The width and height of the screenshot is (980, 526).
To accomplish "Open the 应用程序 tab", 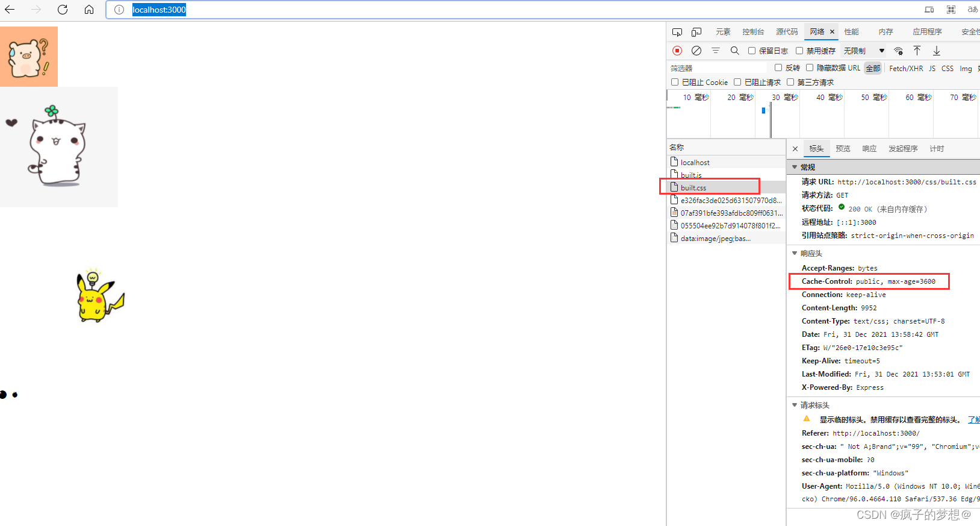I will tap(927, 32).
